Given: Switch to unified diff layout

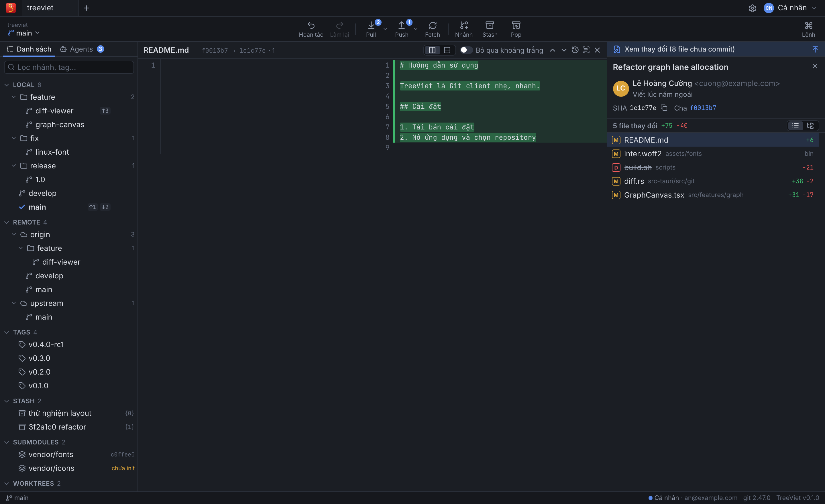Looking at the screenshot, I should [447, 50].
